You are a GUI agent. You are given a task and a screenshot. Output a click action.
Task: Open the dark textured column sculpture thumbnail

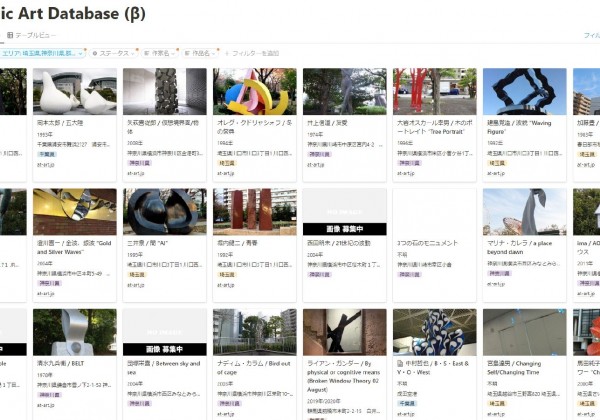(x=165, y=91)
